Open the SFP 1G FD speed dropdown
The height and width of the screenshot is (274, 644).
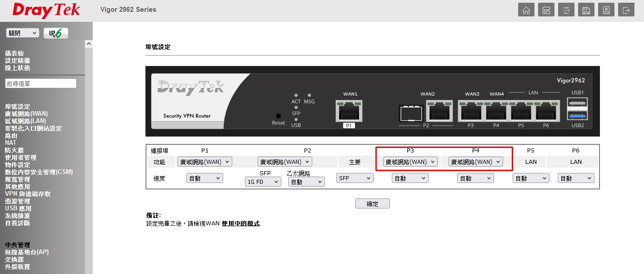(263, 182)
